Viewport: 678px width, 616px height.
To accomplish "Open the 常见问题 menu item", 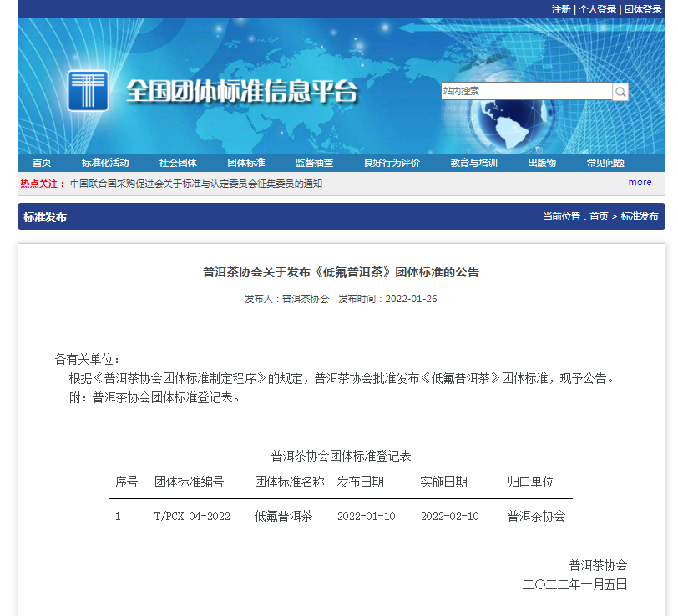I will 605,163.
